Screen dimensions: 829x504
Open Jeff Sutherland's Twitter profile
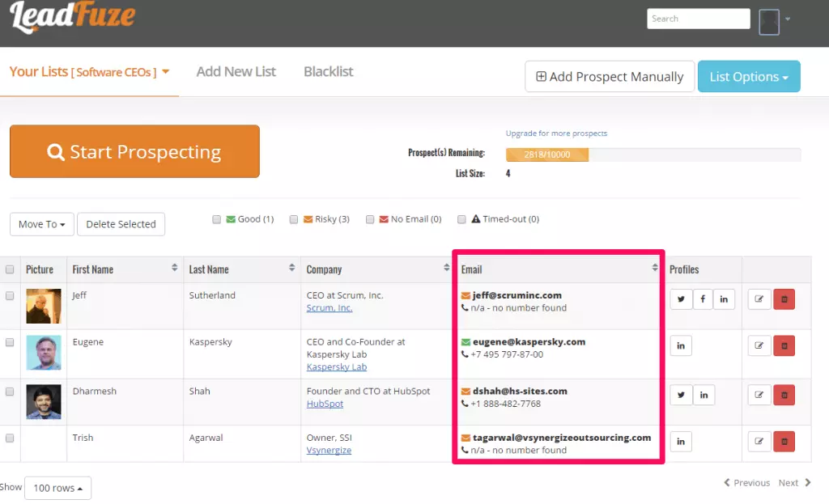coord(681,299)
